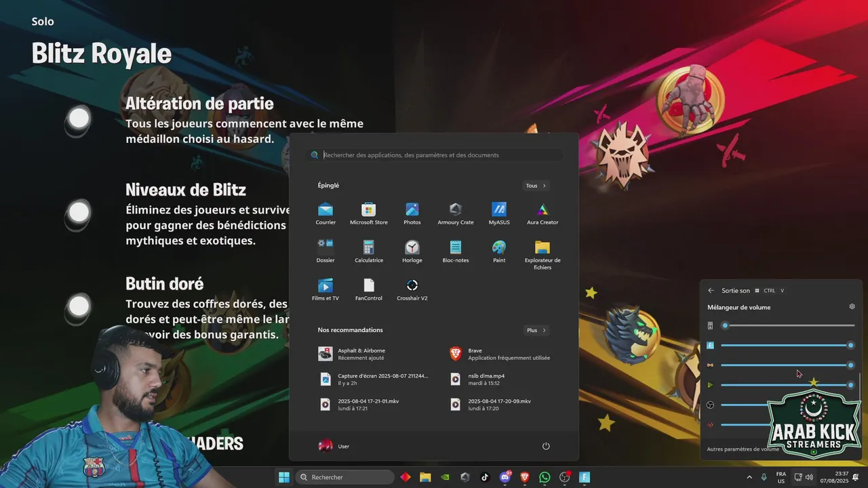Open notification bell in system tray

click(856, 477)
